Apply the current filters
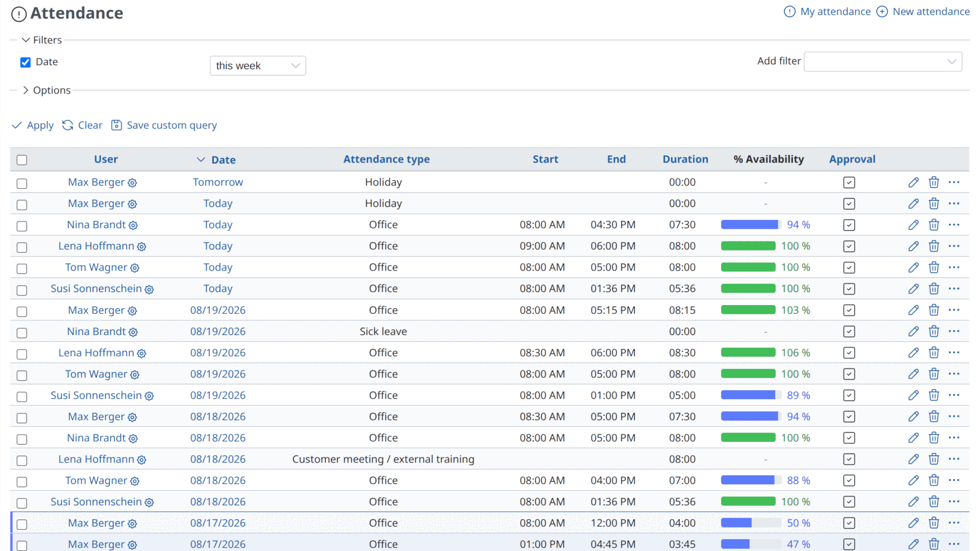Viewport: 980px width, 551px height. pyautogui.click(x=33, y=125)
